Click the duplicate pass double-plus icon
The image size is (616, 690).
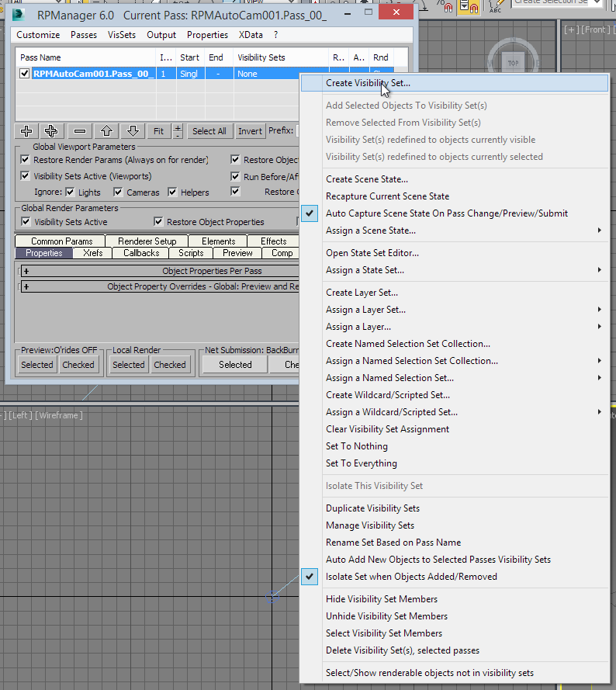pyautogui.click(x=52, y=131)
